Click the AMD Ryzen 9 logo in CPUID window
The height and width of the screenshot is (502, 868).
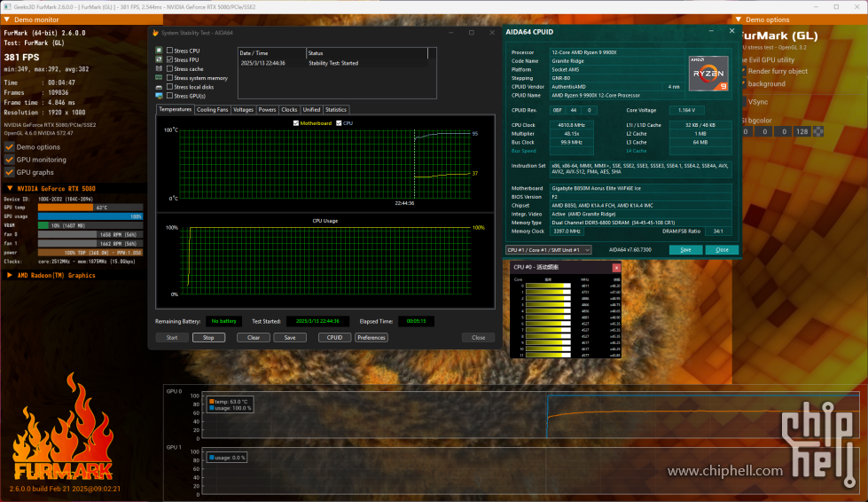click(708, 73)
